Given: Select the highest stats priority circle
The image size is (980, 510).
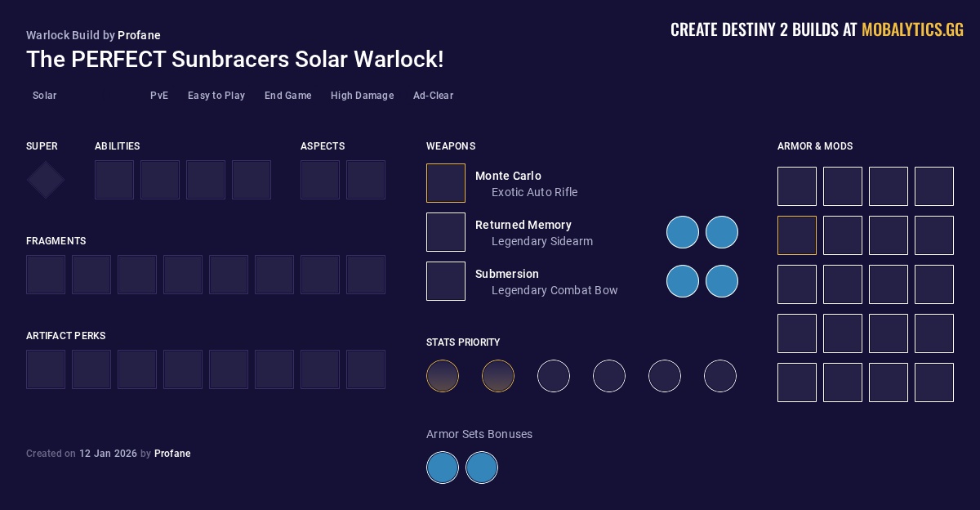Looking at the screenshot, I should (443, 376).
